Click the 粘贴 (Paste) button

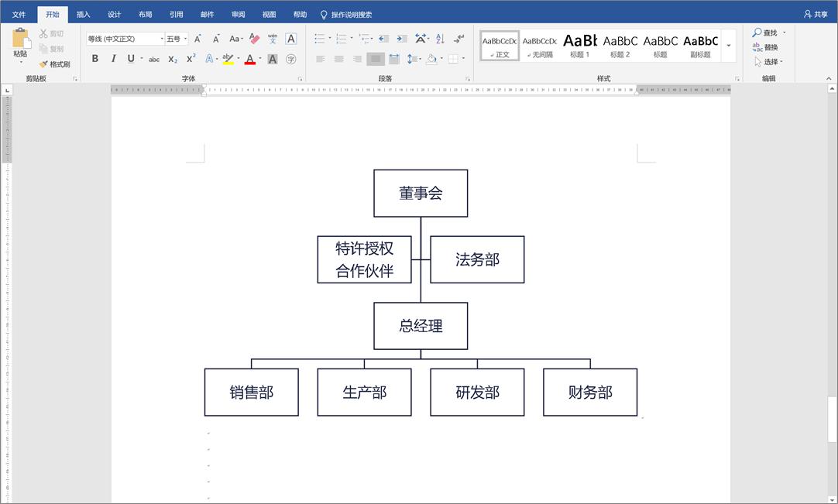(x=22, y=43)
